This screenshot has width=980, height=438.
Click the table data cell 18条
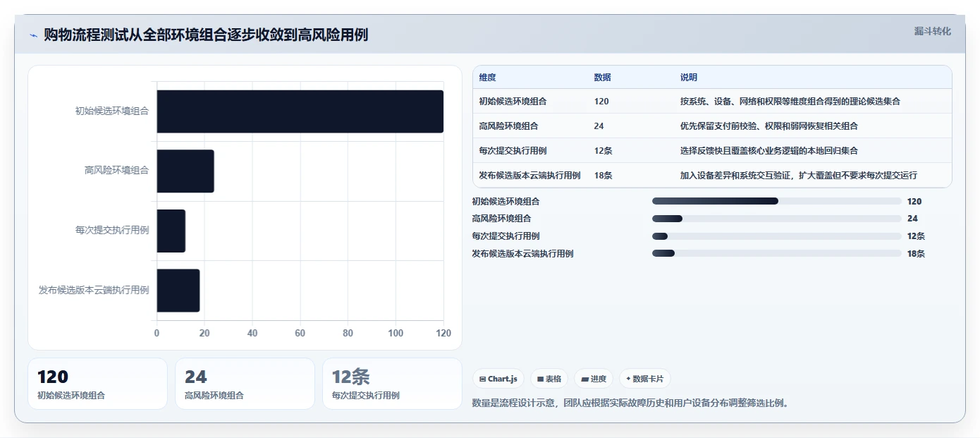(603, 176)
